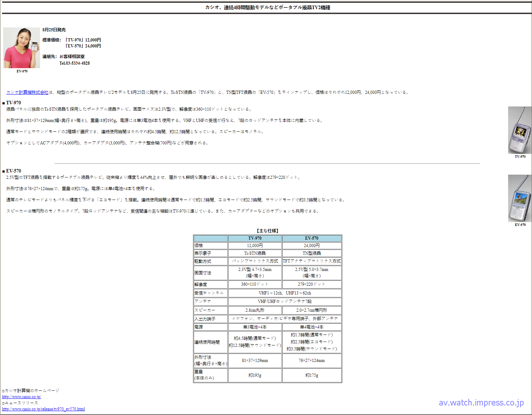Click the TV-970 product photo
Image resolution: width=532 pixels, height=415 pixels.
(x=520, y=130)
